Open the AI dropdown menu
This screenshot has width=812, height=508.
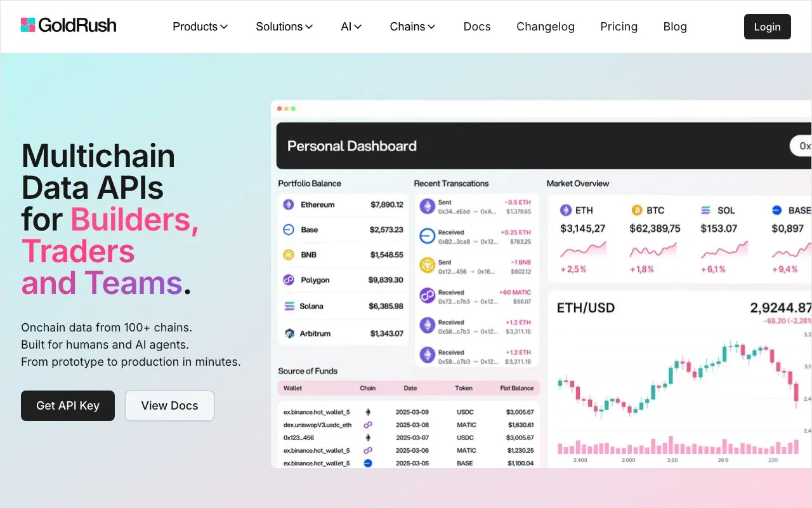(351, 27)
